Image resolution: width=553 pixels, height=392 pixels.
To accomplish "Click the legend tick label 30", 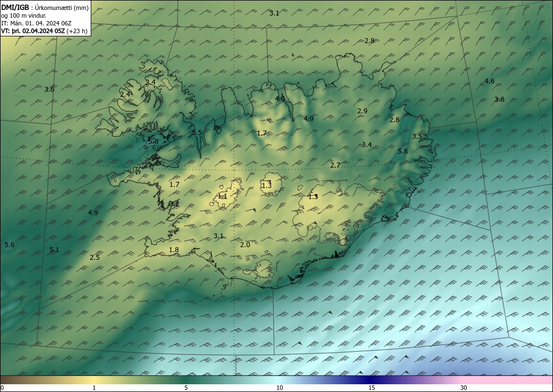I will click(x=464, y=388).
